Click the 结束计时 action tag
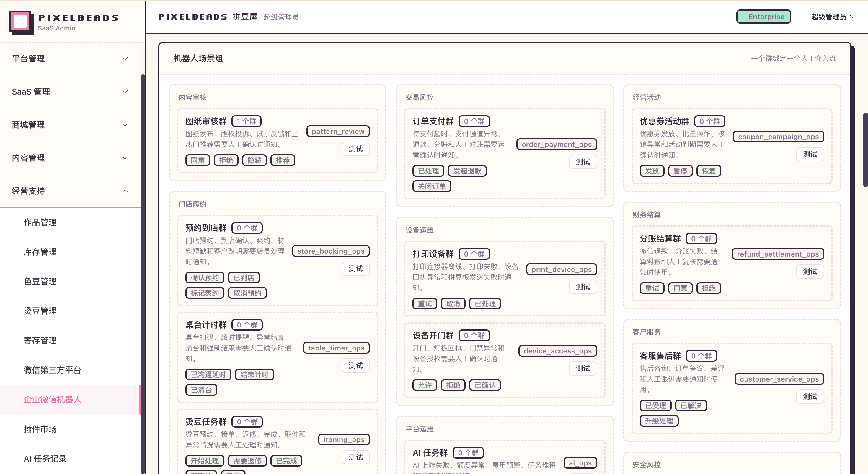 tap(254, 374)
